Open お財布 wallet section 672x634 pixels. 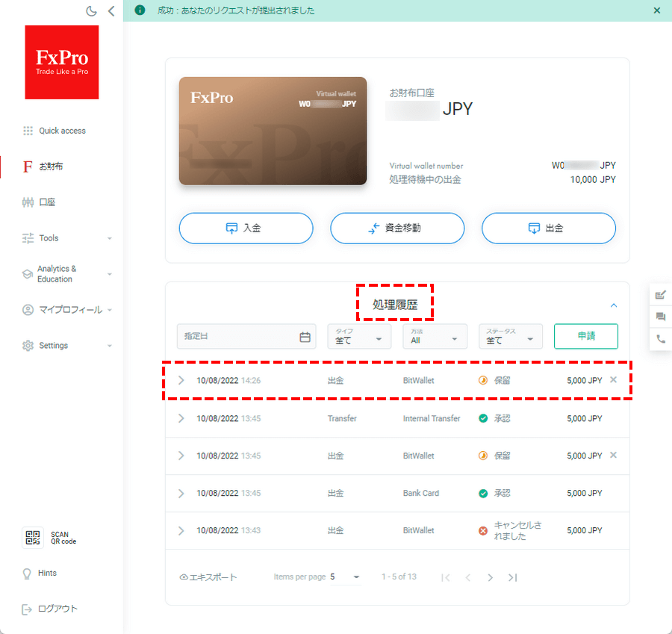tap(43, 167)
